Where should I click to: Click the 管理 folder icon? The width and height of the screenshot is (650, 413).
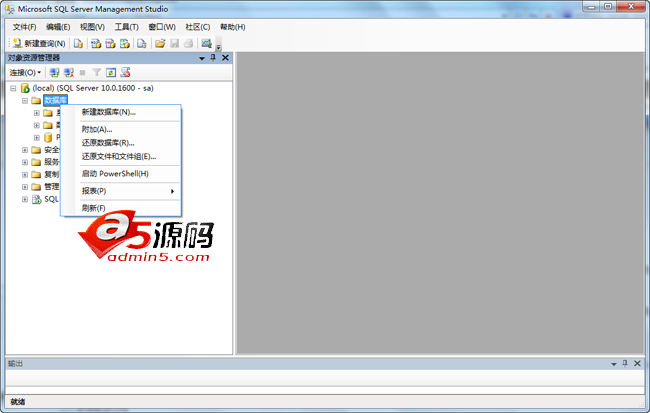point(36,187)
